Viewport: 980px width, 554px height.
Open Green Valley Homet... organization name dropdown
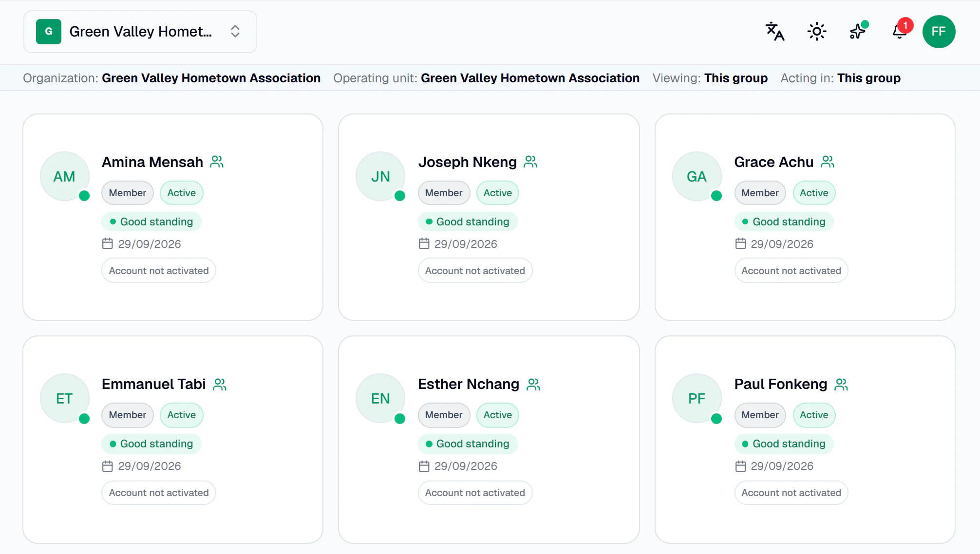click(x=141, y=32)
